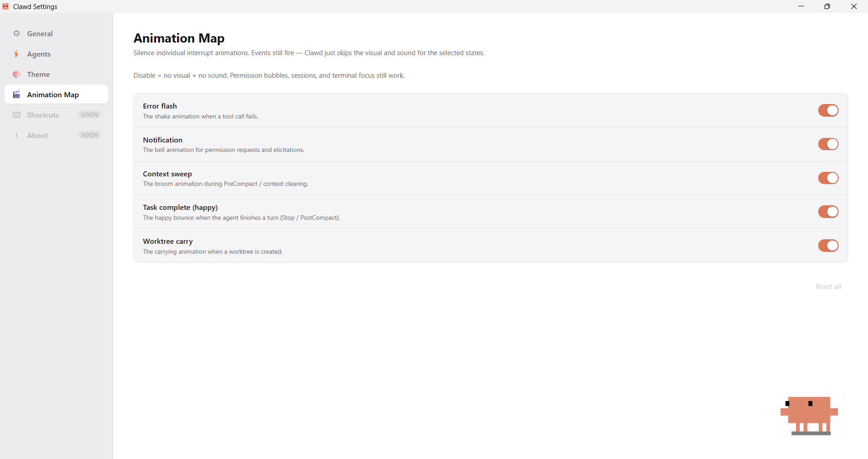The height and width of the screenshot is (459, 868).
Task: Select Animation Map in the sidebar
Action: (56, 95)
